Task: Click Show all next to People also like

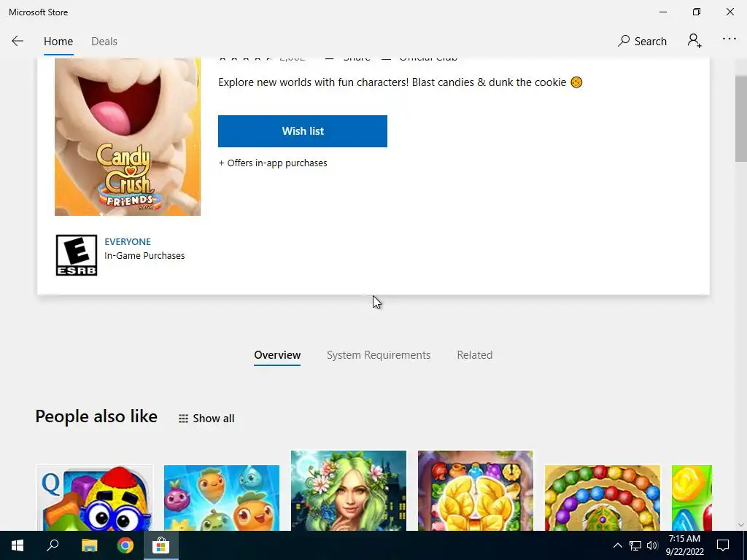Action: pyautogui.click(x=206, y=418)
